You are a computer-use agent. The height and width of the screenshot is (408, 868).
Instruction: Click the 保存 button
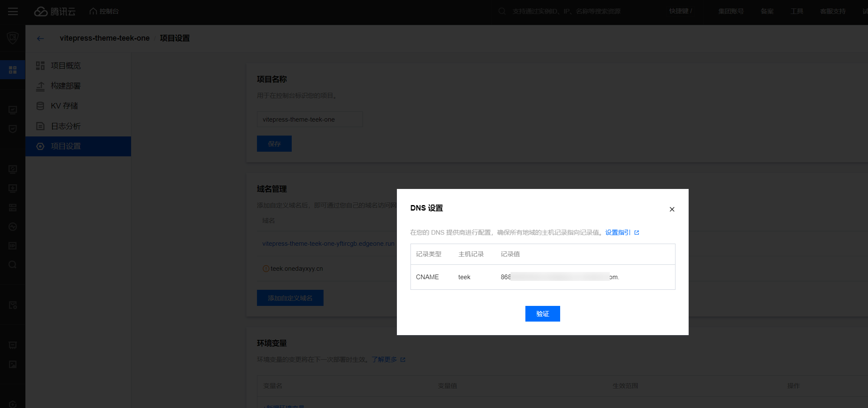click(x=274, y=144)
